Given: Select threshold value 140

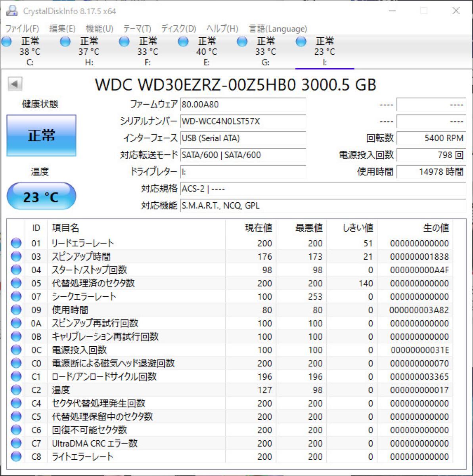Looking at the screenshot, I should click(366, 283).
